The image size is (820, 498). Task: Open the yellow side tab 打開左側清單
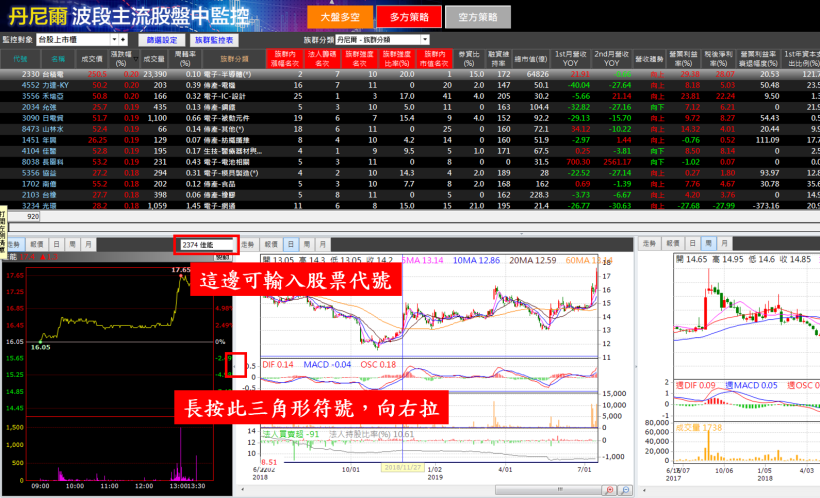coord(3,232)
